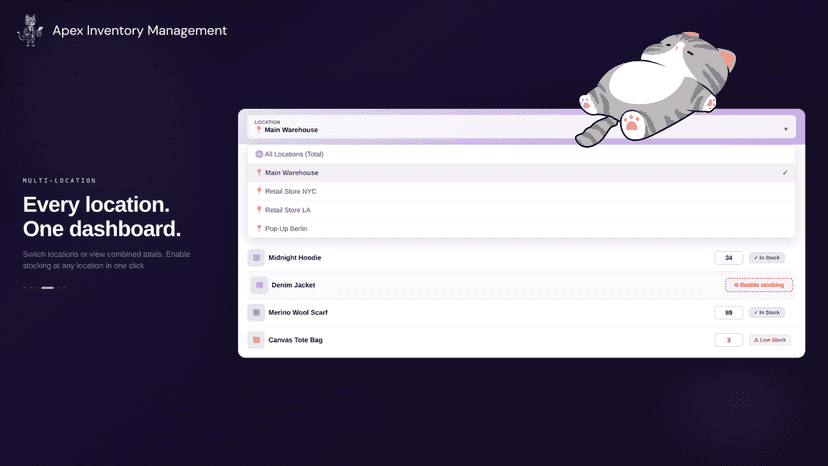The height and width of the screenshot is (466, 828).
Task: Click the pin icon next to Retail Store NYC
Action: (x=259, y=191)
